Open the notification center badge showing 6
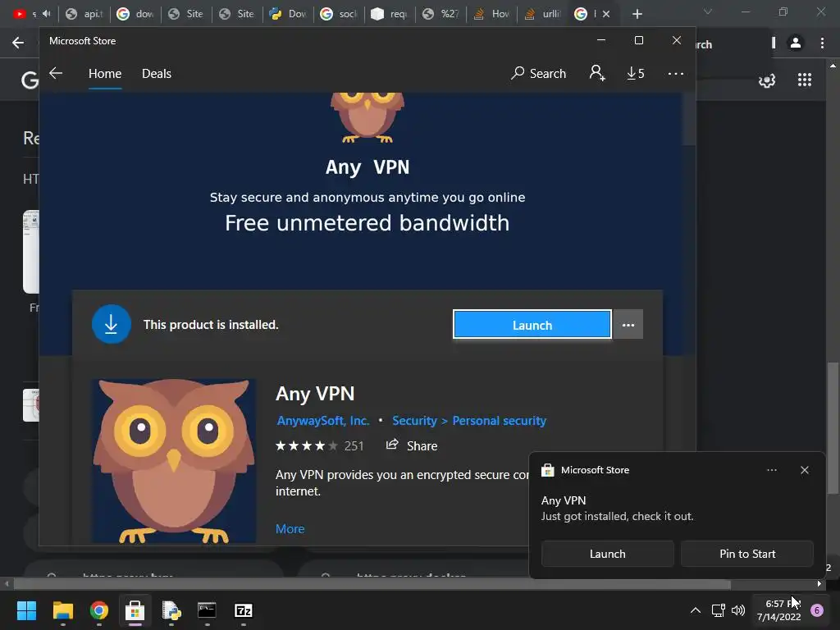 click(x=817, y=610)
